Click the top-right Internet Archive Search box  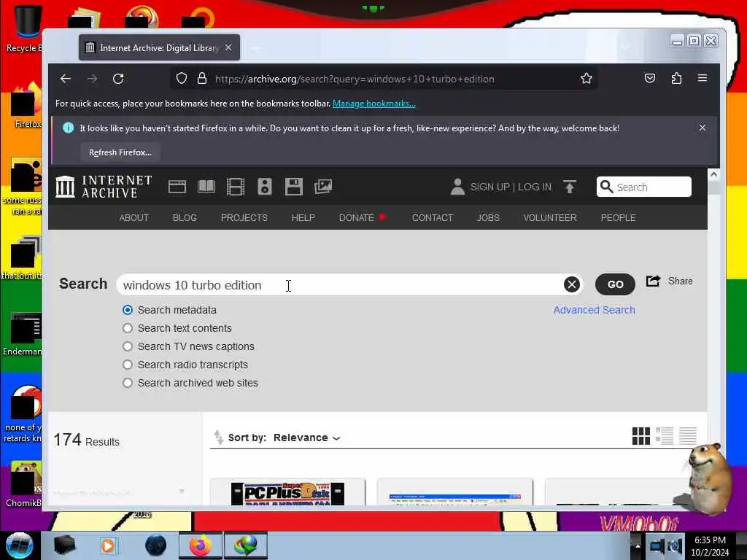(643, 187)
